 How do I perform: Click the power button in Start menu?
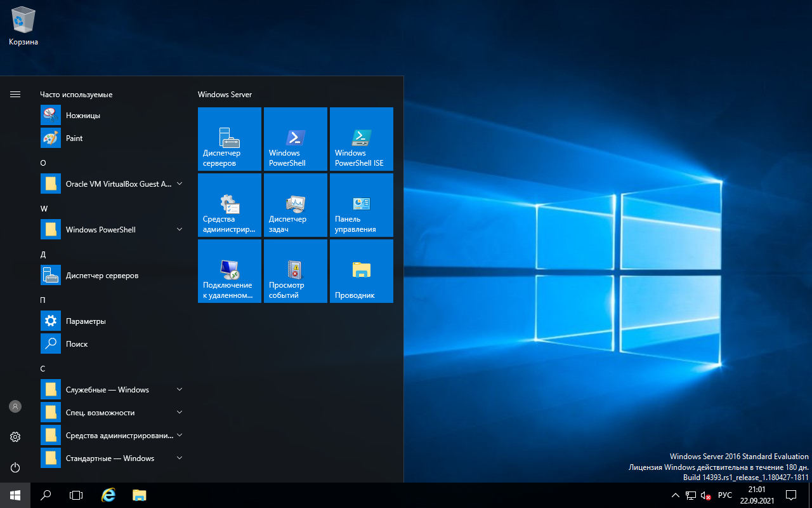[x=15, y=467]
